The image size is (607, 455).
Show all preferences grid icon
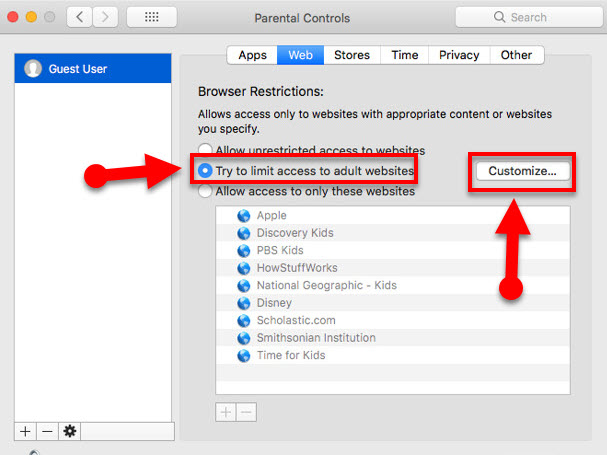[152, 17]
